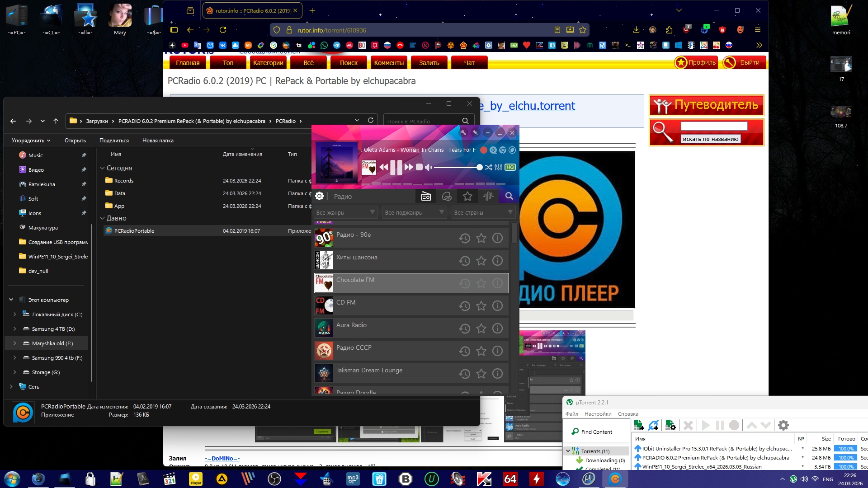This screenshot has width=868, height=488.
Task: Open the favorites star tab
Action: (x=467, y=196)
